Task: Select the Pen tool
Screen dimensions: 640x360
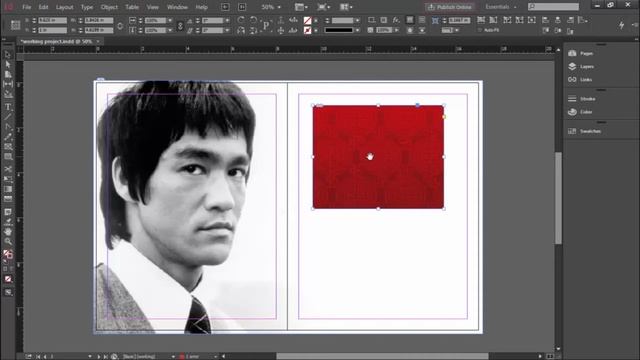Action: 8,127
